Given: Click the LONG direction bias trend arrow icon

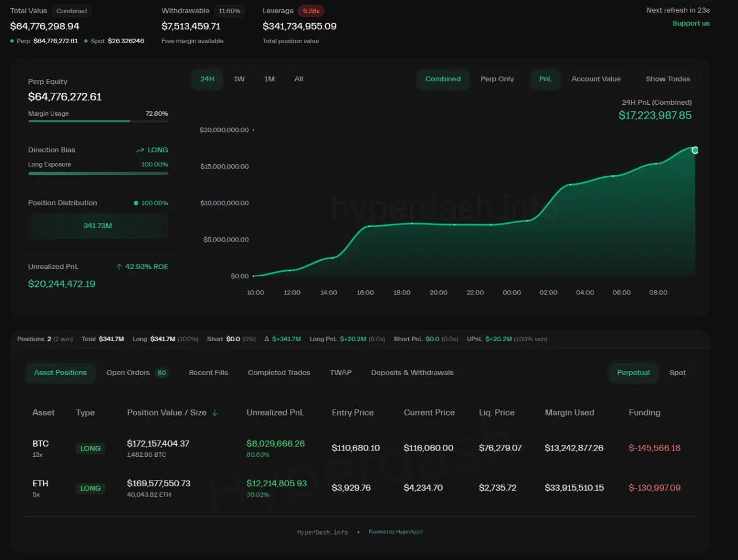Looking at the screenshot, I should point(140,150).
